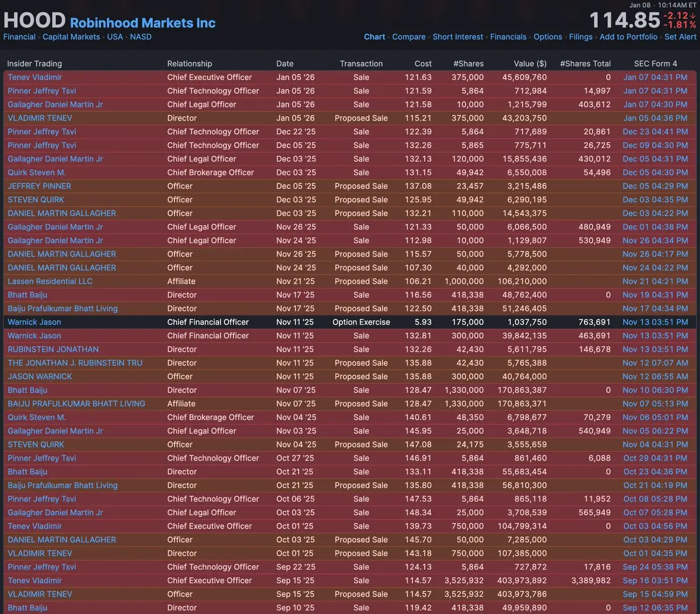The height and width of the screenshot is (614, 700).
Task: Select the Relationship column header
Action: click(x=190, y=64)
